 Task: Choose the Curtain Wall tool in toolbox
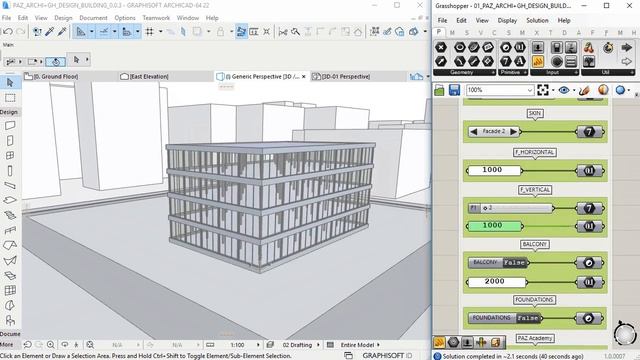click(10, 291)
